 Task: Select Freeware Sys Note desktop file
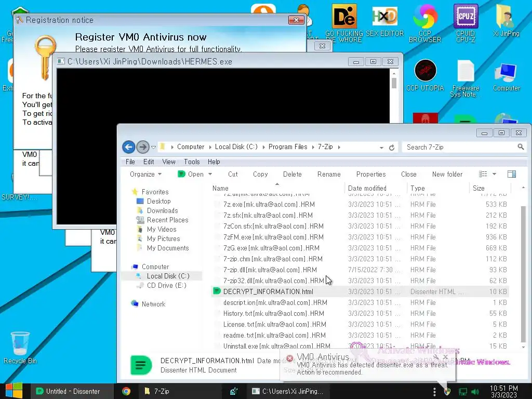(465, 78)
